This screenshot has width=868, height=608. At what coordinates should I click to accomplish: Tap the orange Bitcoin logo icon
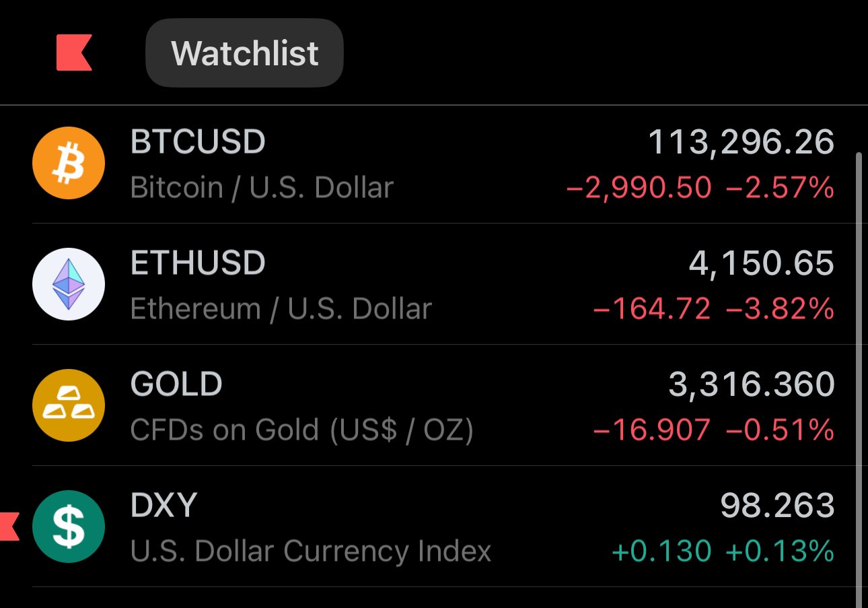pyautogui.click(x=69, y=163)
